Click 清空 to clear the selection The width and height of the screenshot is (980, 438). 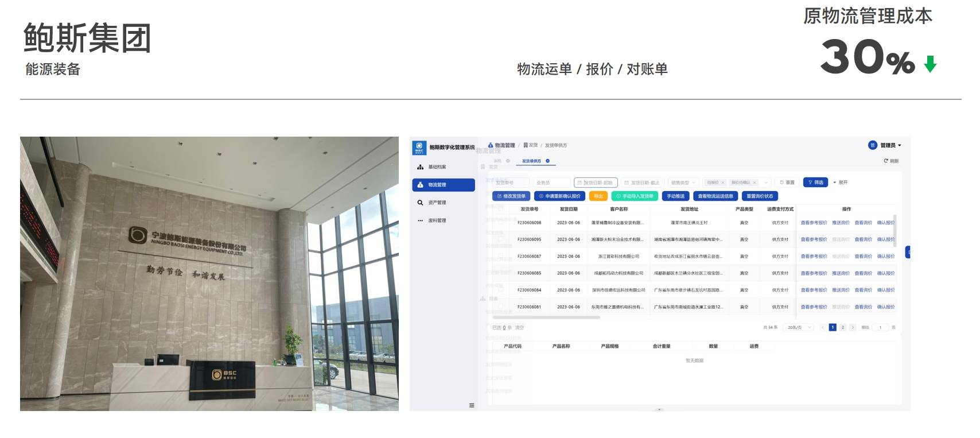pos(519,328)
